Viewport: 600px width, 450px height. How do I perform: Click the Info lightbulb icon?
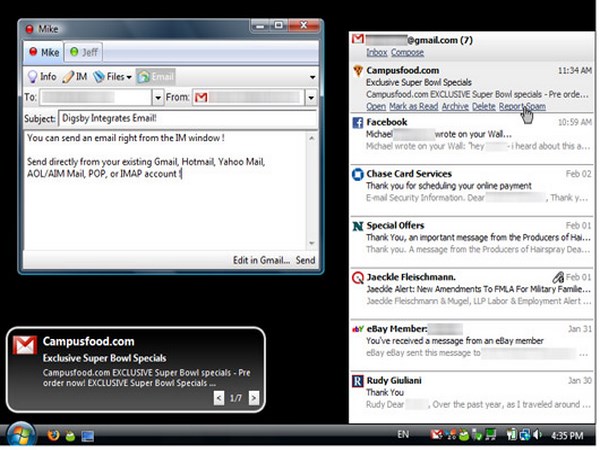pos(33,76)
